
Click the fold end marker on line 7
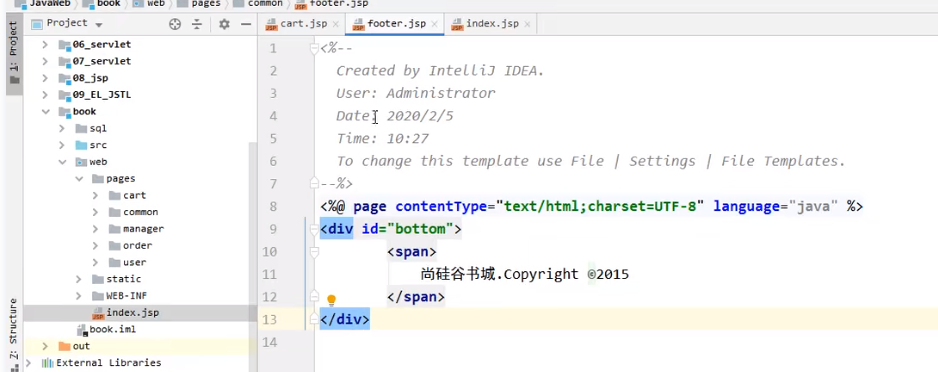coord(314,183)
